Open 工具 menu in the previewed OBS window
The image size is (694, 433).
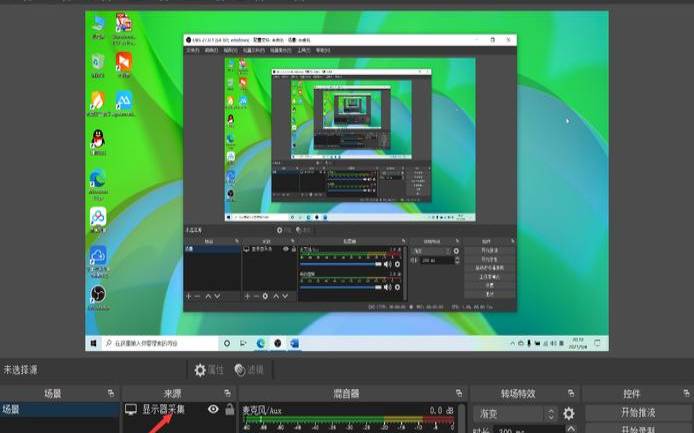click(304, 50)
